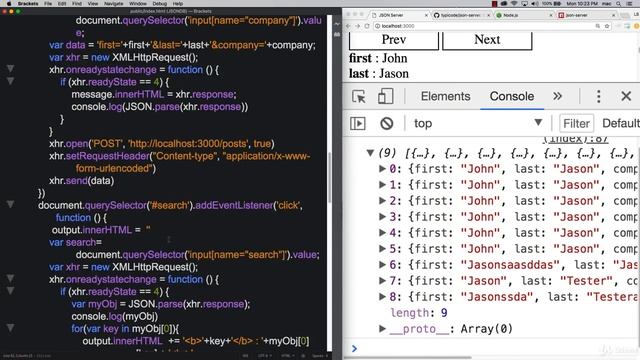This screenshot has height=360, width=640.
Task: Click the browser back arrow
Action: pyautogui.click(x=348, y=26)
